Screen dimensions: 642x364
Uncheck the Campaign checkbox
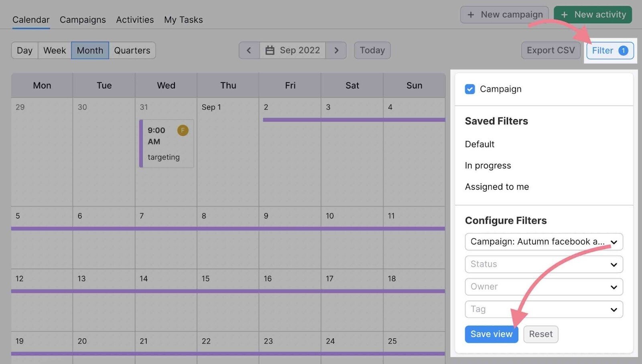(x=469, y=89)
